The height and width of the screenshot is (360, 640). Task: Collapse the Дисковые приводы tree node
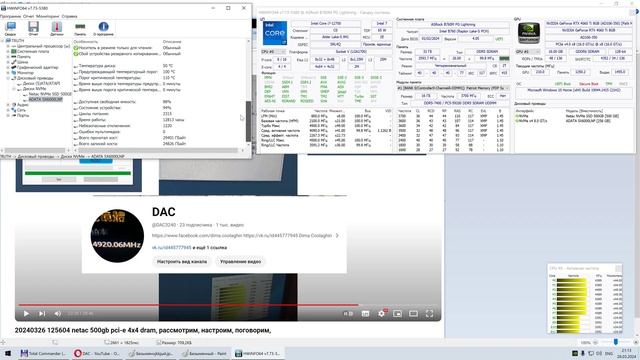pyautogui.click(x=8, y=78)
